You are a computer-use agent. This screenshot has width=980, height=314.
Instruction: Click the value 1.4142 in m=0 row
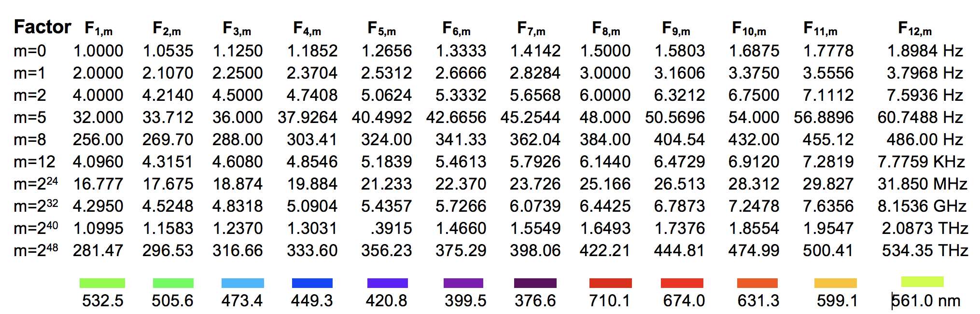point(536,51)
